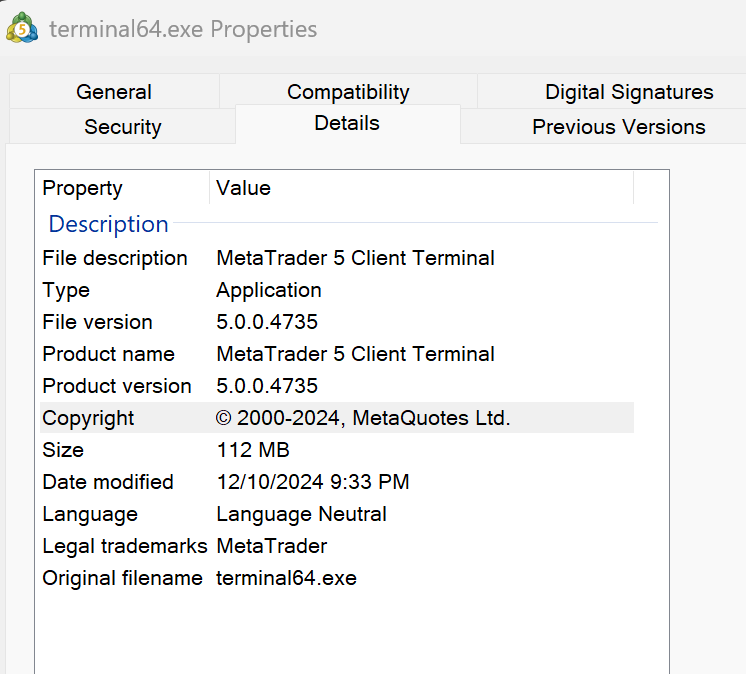
Task: Select the Details tab
Action: tap(347, 123)
